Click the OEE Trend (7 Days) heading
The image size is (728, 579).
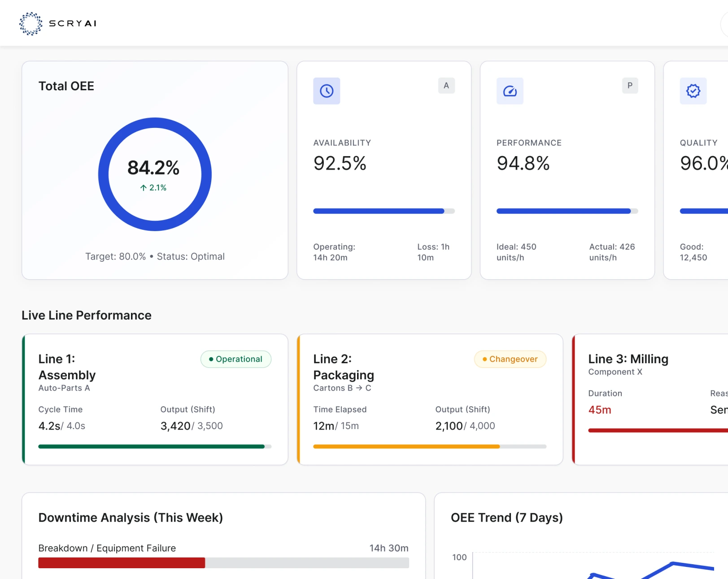coord(507,518)
